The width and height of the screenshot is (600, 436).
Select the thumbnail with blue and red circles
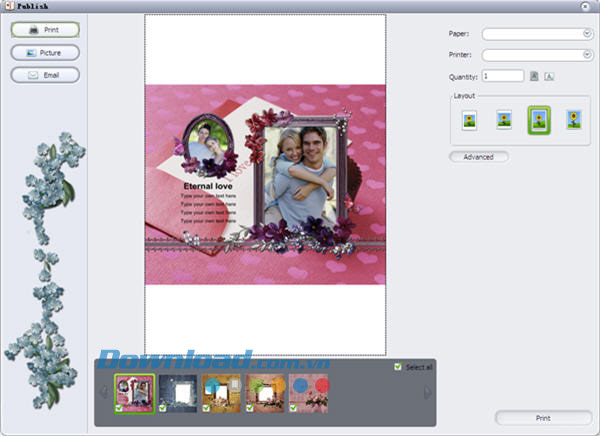pyautogui.click(x=309, y=391)
